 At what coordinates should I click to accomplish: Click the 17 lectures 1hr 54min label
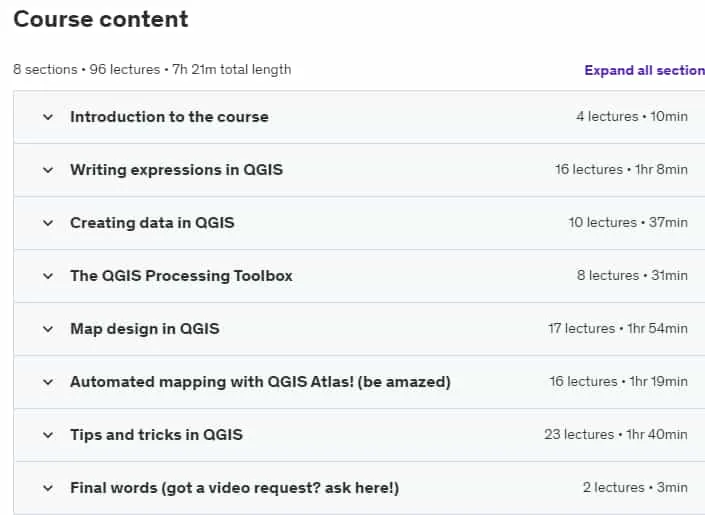click(618, 329)
